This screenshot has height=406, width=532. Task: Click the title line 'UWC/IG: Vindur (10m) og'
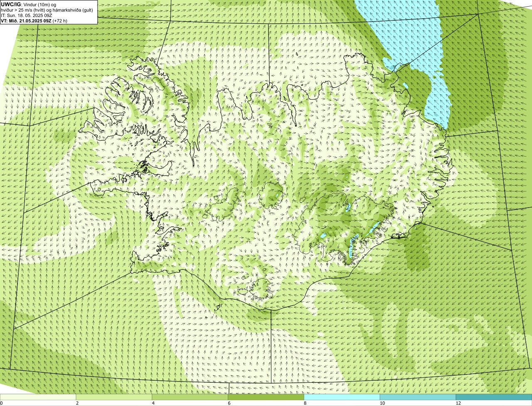29,4
